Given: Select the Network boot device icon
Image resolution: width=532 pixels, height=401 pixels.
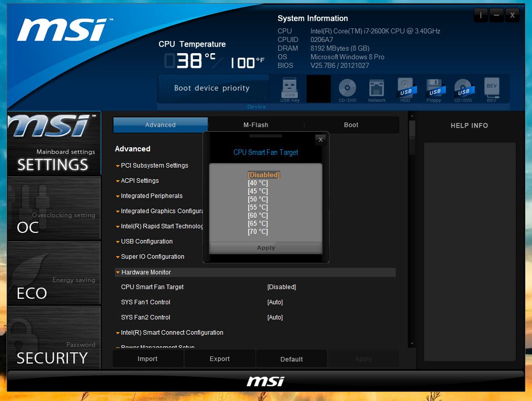Looking at the screenshot, I should [376, 90].
